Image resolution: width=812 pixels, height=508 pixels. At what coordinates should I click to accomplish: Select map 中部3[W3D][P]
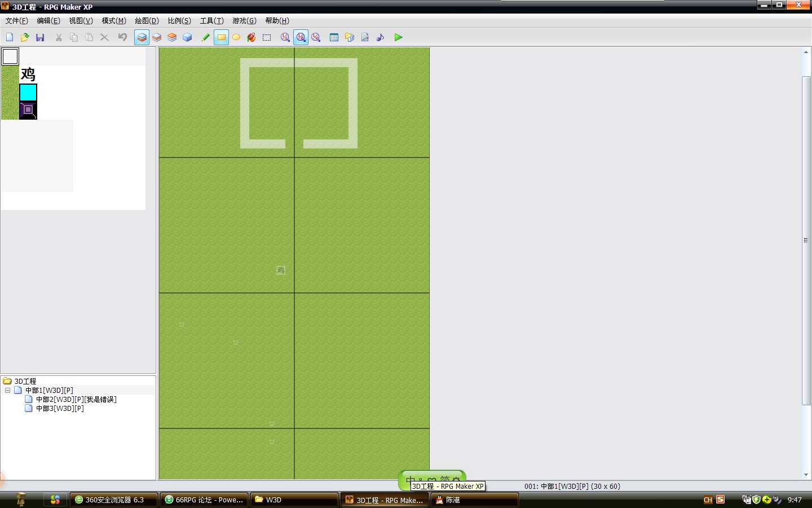tap(60, 408)
